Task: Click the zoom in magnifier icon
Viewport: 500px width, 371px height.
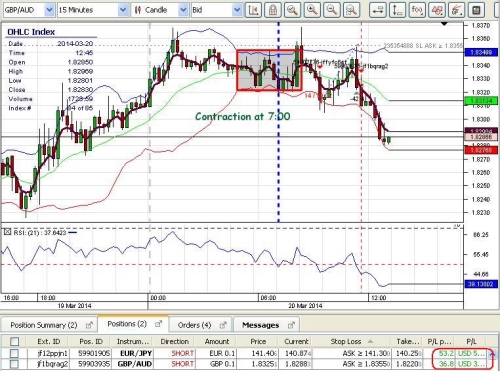Action: click(x=312, y=10)
